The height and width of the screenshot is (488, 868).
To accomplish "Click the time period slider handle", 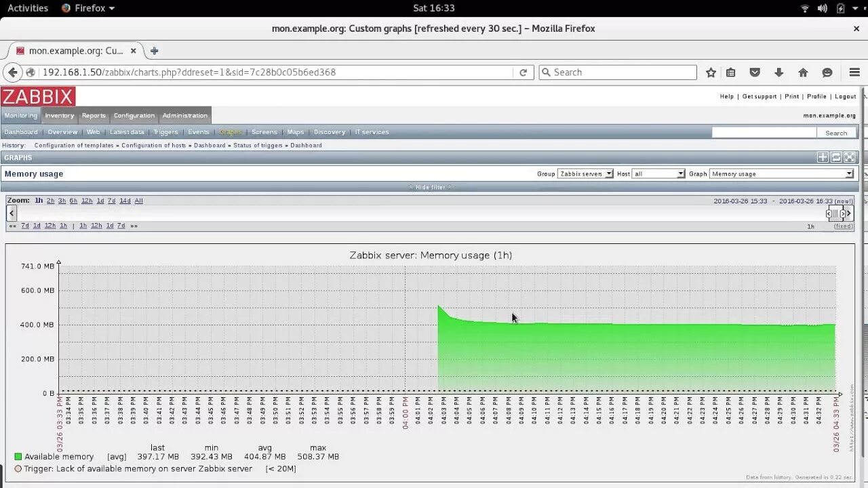I will (835, 213).
